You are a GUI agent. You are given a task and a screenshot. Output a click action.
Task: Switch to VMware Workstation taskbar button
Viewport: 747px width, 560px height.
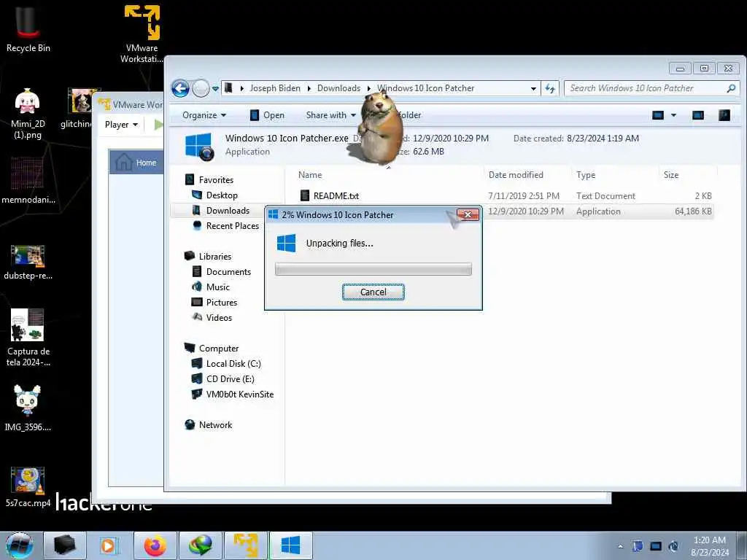click(x=245, y=545)
